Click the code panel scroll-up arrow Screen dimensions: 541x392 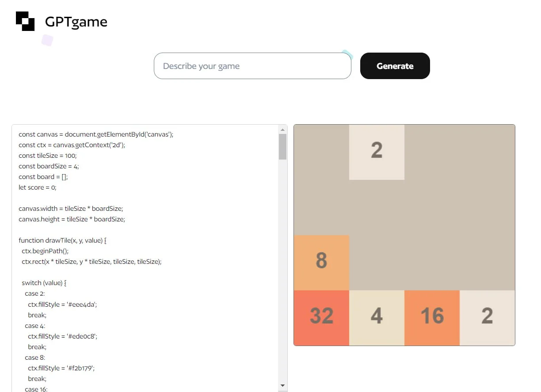tap(283, 129)
